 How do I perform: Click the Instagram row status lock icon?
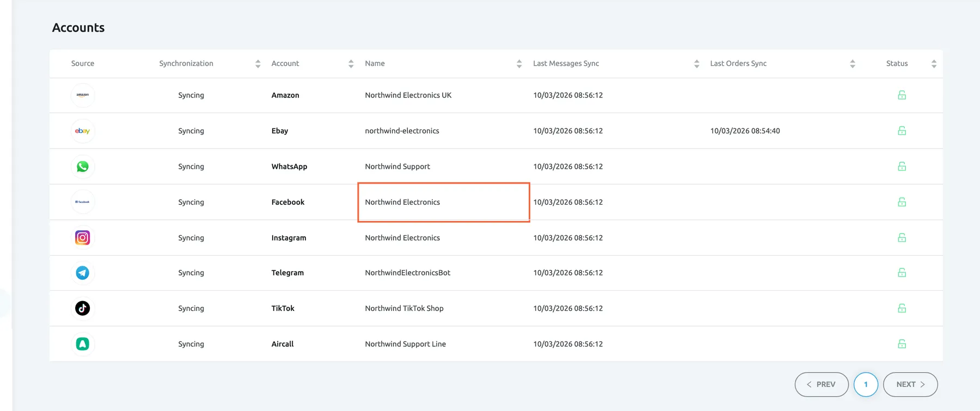click(902, 238)
